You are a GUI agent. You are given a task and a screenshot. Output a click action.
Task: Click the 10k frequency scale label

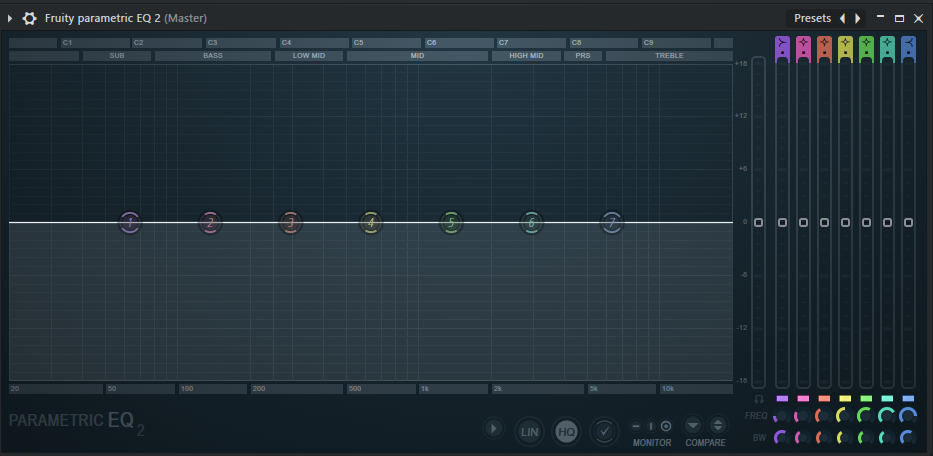tap(696, 389)
